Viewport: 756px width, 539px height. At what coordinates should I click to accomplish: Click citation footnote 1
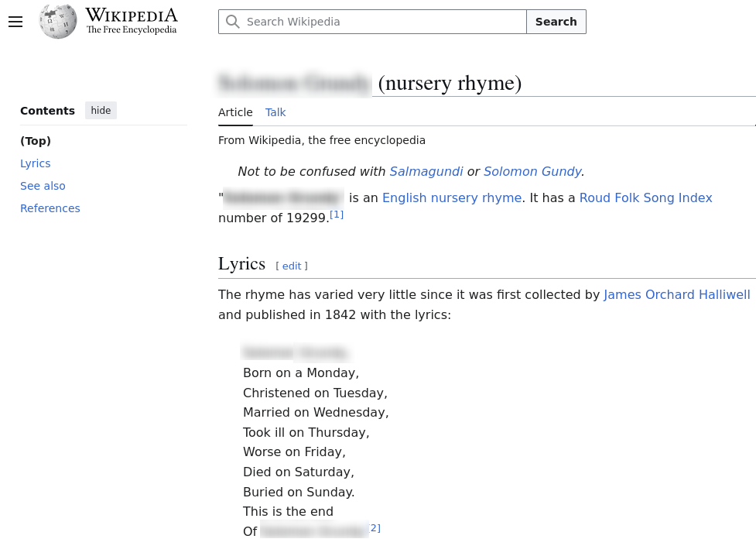tap(337, 215)
